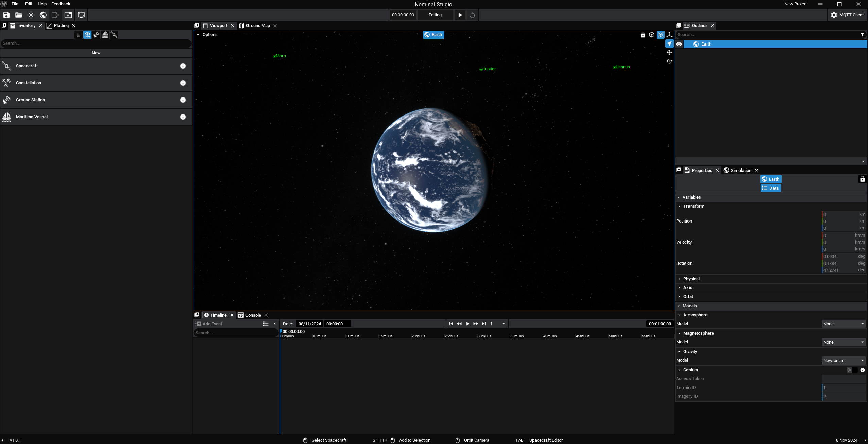Show info for Spacecraft item
The height and width of the screenshot is (444, 868).
(x=183, y=66)
